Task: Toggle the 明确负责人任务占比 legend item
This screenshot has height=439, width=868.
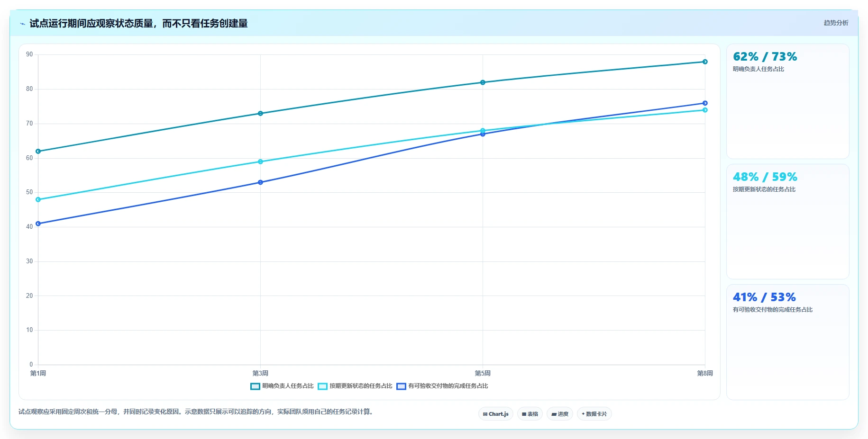Action: tap(282, 386)
